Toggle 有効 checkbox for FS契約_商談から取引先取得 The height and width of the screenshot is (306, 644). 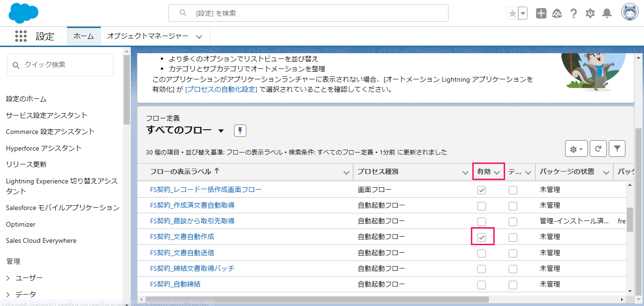(482, 221)
